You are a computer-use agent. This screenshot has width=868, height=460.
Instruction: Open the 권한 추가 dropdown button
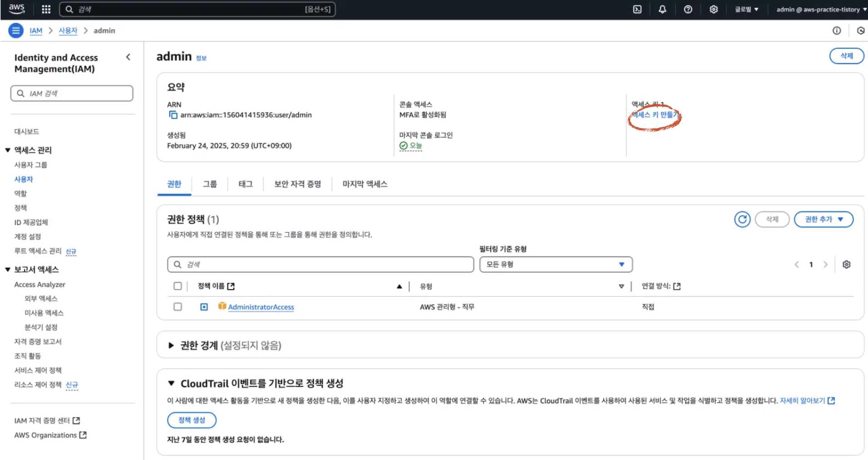coord(824,219)
